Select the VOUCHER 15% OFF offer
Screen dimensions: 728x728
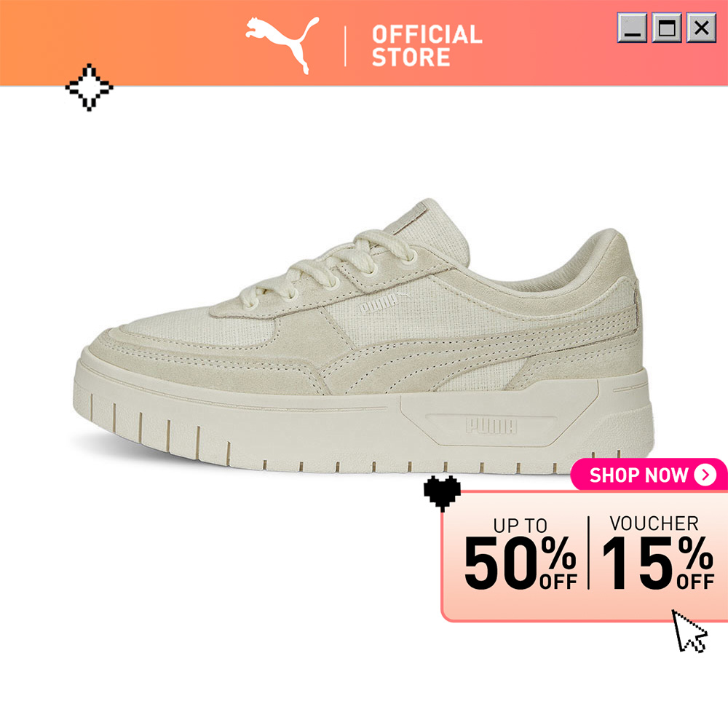pos(657,553)
